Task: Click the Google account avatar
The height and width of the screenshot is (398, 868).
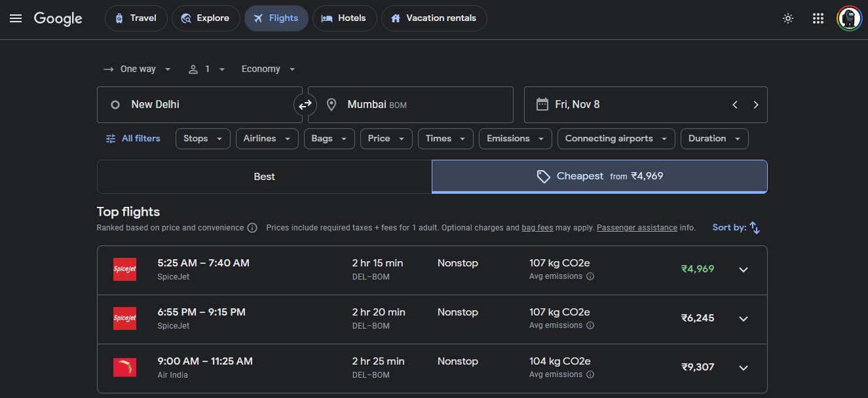Action: coord(849,18)
